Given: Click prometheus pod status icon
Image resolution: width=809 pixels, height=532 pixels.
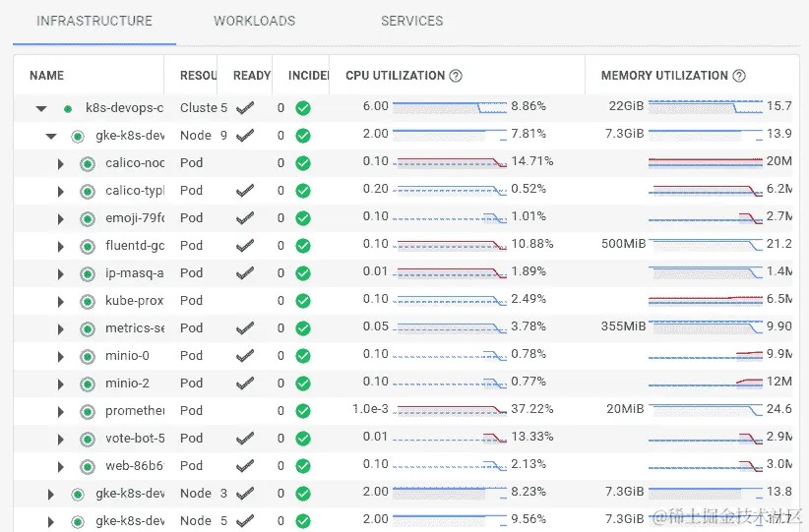Looking at the screenshot, I should [x=88, y=412].
